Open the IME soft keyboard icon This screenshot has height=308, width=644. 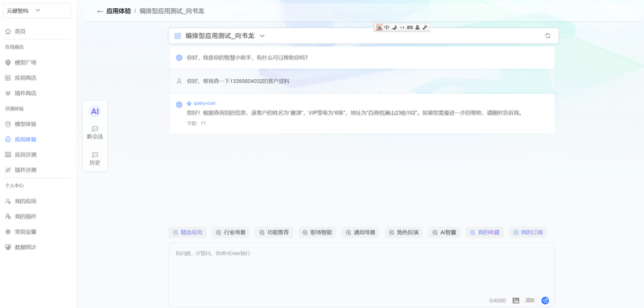pos(410,27)
